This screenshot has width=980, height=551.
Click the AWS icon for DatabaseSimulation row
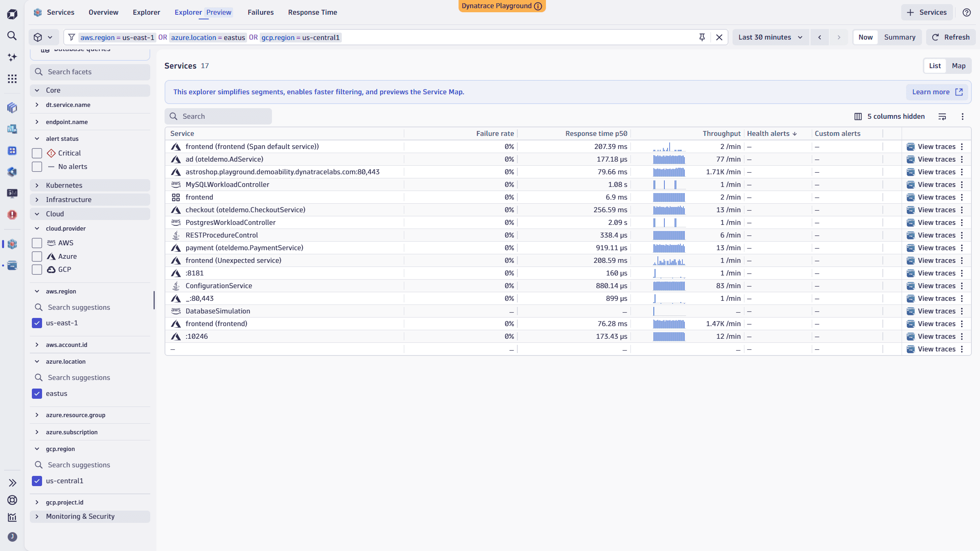pyautogui.click(x=176, y=311)
